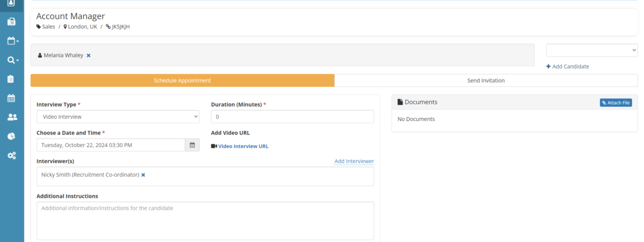
Task: Remove interviewer Nicky Smith
Action: point(143,175)
